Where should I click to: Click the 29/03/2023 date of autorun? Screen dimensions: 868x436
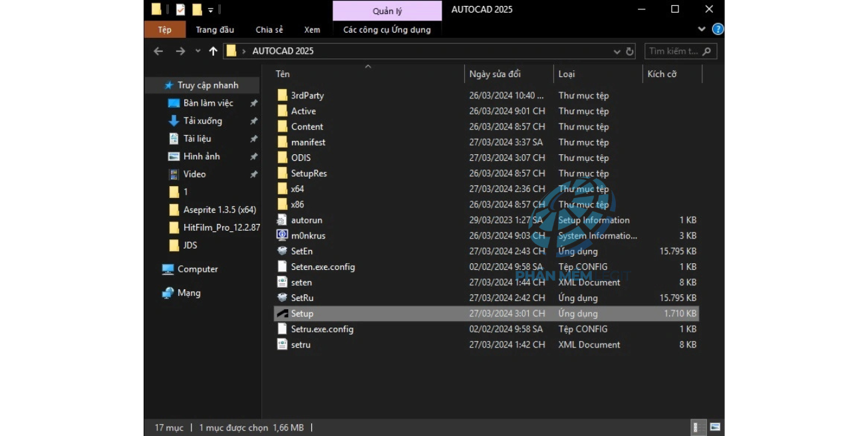506,220
